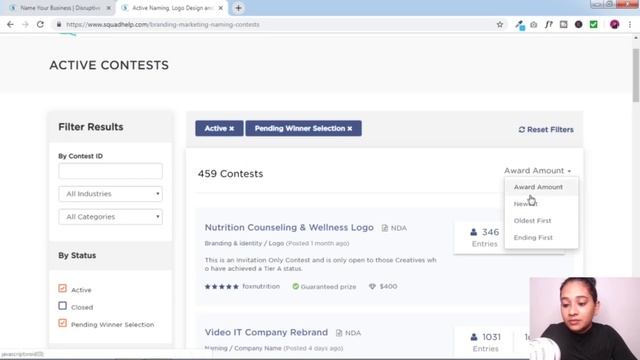The height and width of the screenshot is (360, 640).
Task: Open the Award Amount sort dropdown
Action: click(x=538, y=171)
